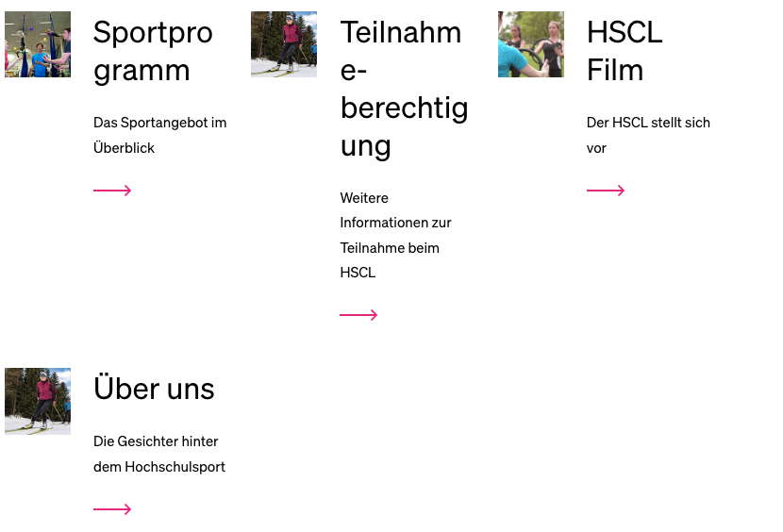The width and height of the screenshot is (783, 532).
Task: Click the pink arrow under Sportprogramm
Action: click(x=112, y=191)
